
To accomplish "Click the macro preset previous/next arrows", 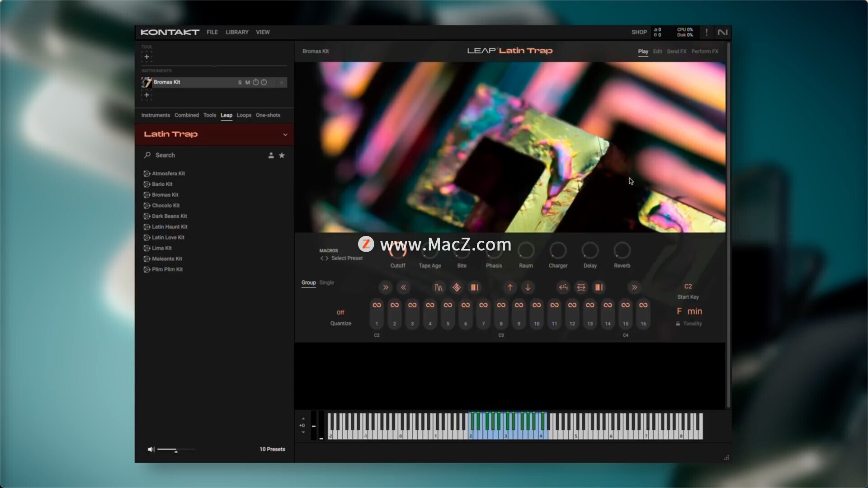I will (x=324, y=258).
